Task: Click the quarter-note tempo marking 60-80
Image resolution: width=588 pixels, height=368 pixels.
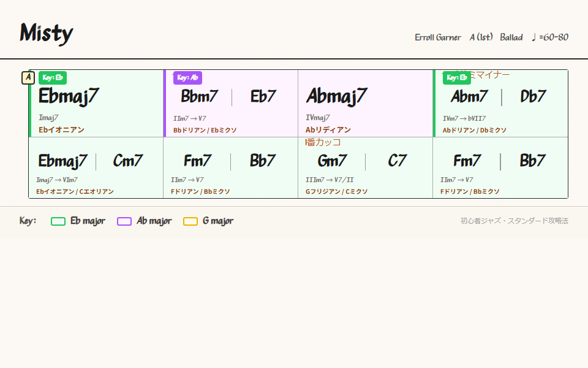Action: pyautogui.click(x=550, y=37)
